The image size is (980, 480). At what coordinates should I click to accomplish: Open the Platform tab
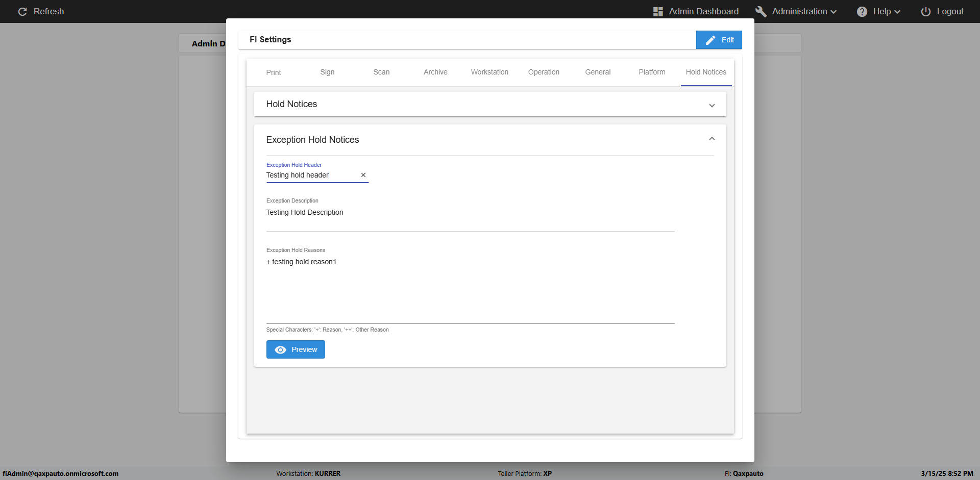pyautogui.click(x=652, y=72)
